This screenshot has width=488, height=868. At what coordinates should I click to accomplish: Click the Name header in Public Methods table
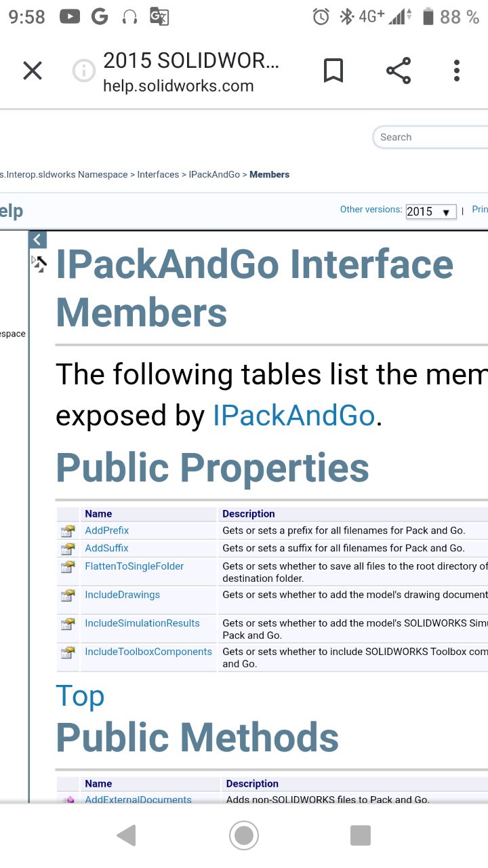tap(98, 783)
